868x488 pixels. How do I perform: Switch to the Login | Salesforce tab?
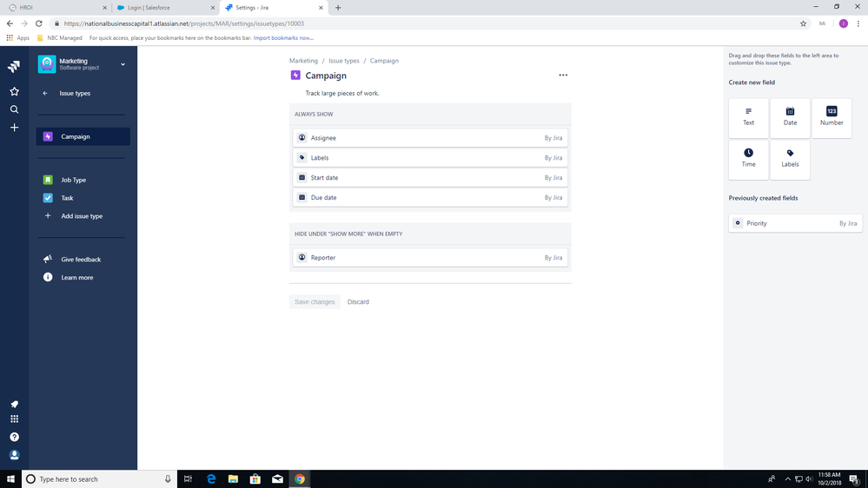(165, 8)
